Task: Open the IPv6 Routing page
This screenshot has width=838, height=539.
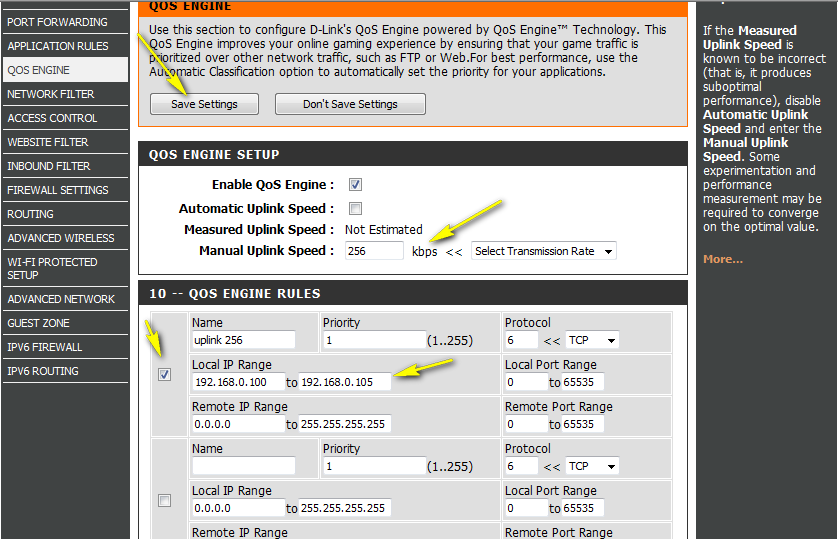Action: 43,371
